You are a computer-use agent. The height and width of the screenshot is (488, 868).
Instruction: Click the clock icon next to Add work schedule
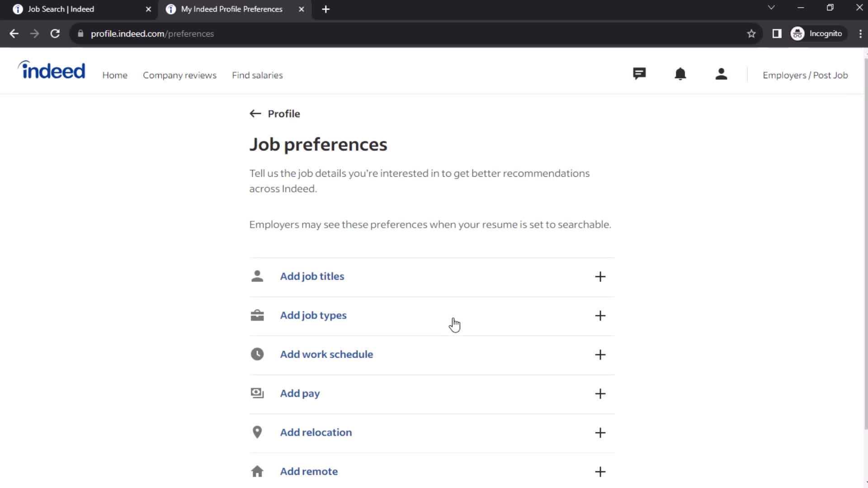pyautogui.click(x=257, y=354)
